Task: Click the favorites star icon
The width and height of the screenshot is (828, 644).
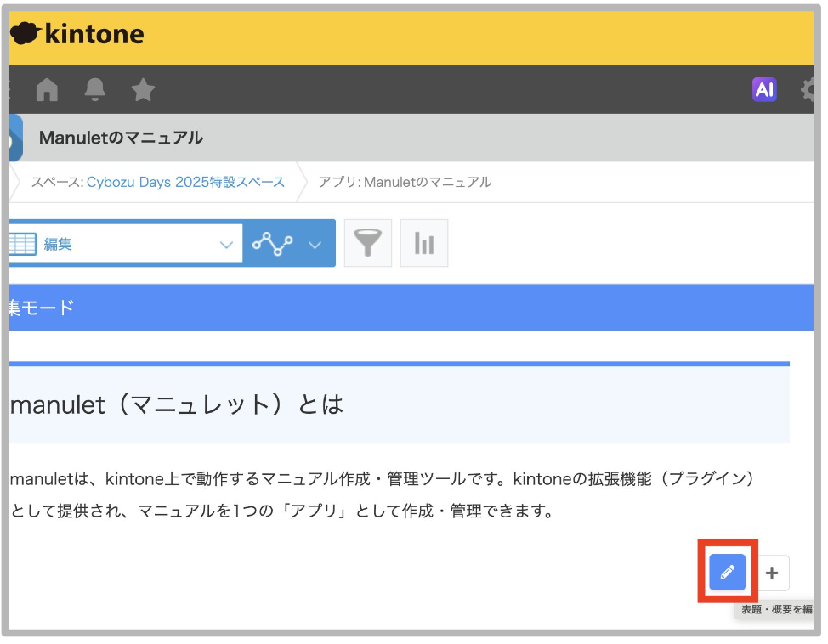Action: [143, 89]
